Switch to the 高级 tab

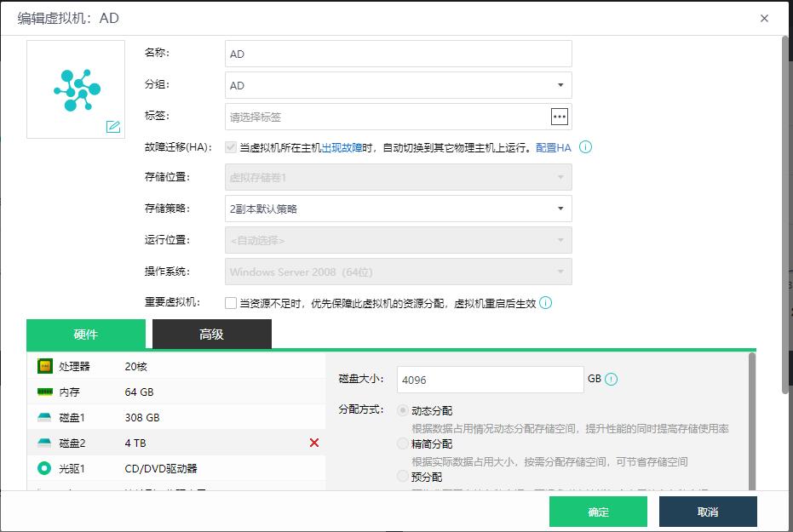coord(210,334)
